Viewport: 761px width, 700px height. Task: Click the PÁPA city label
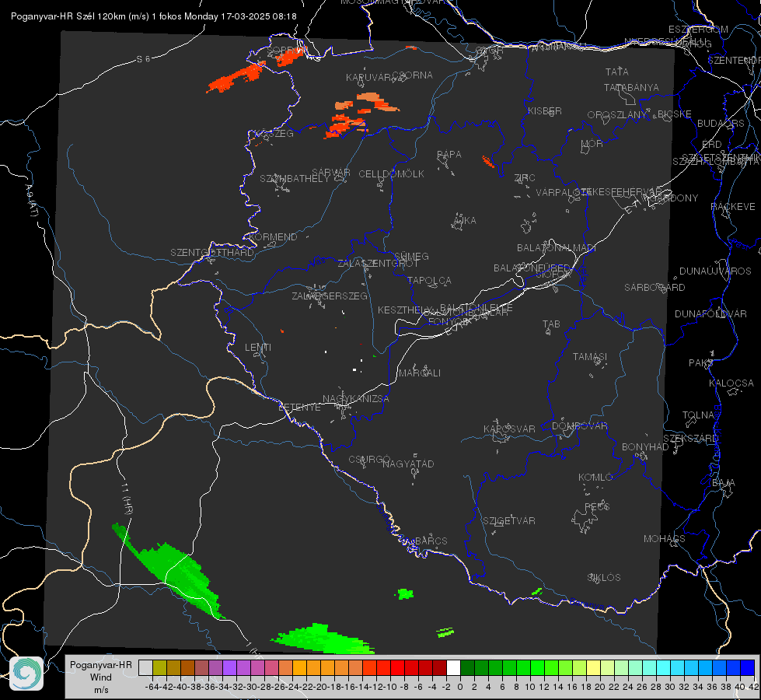pyautogui.click(x=449, y=155)
